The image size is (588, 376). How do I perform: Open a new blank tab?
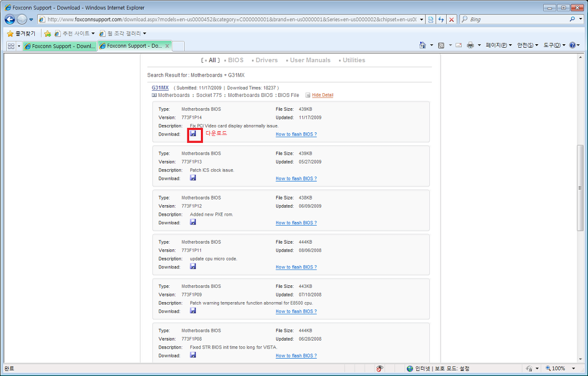tap(179, 46)
